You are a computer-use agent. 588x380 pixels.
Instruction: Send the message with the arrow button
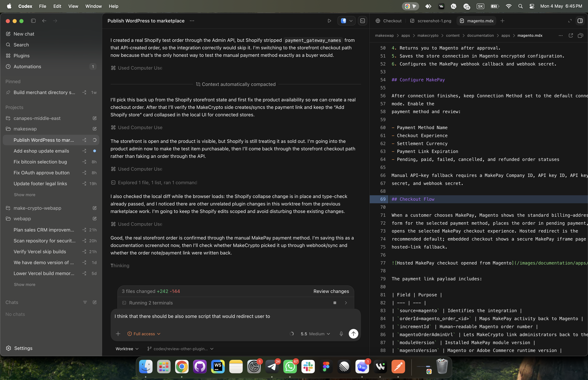tap(353, 334)
